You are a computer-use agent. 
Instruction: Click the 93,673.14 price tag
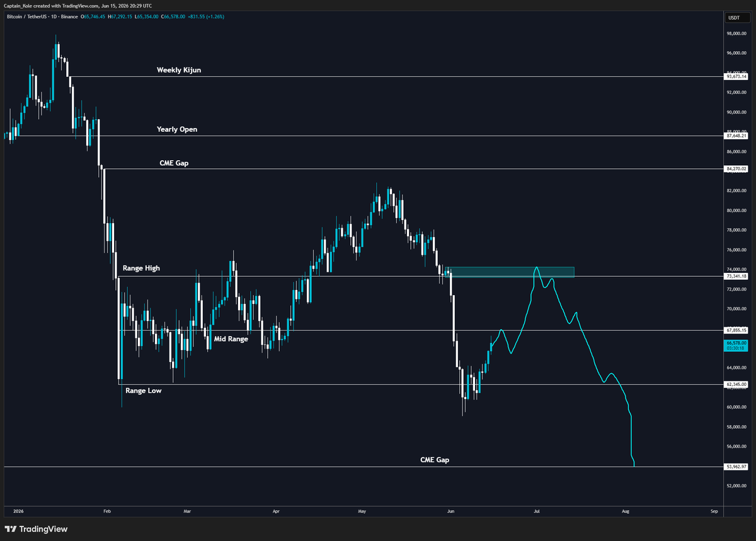pyautogui.click(x=736, y=76)
